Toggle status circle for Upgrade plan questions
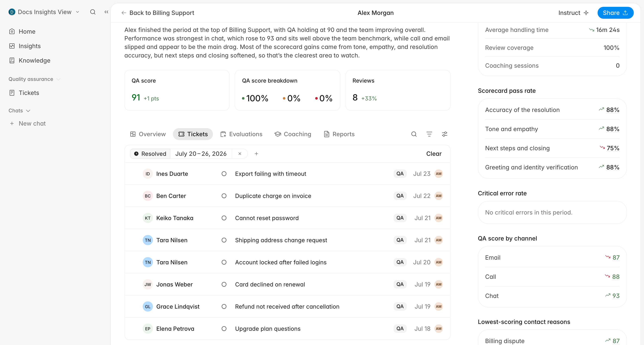 click(x=224, y=329)
